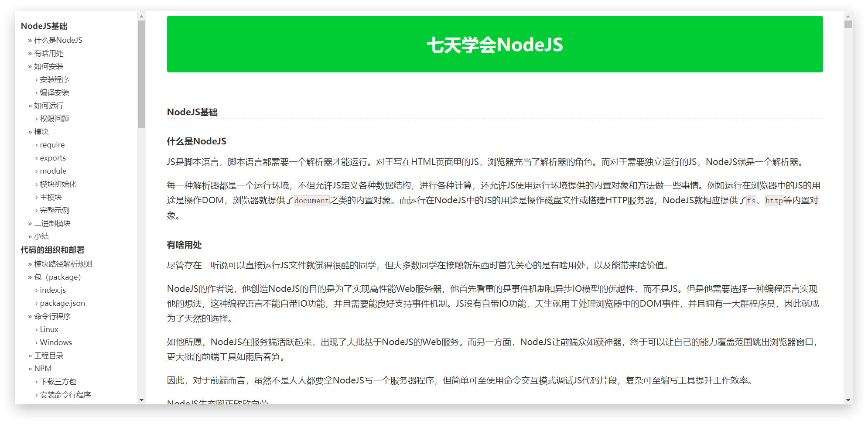
Task: Go to 模块路径解析规则 section
Action: click(63, 264)
